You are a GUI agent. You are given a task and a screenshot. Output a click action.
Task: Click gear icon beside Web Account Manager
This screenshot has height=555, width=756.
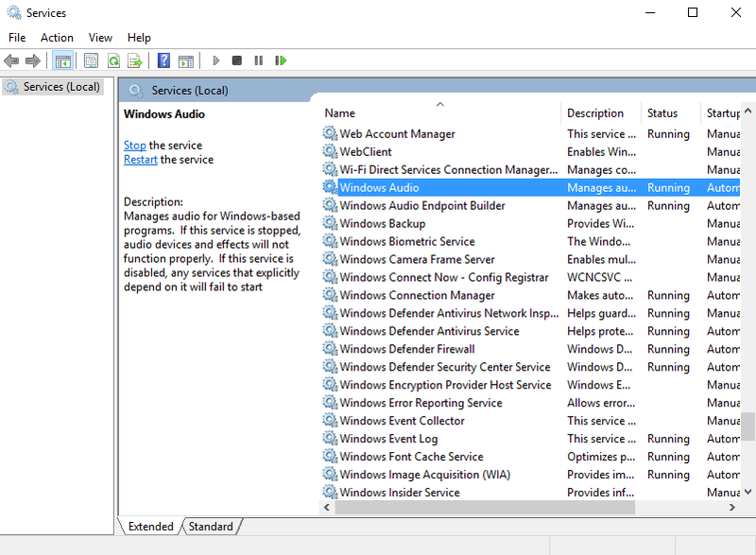[330, 133]
